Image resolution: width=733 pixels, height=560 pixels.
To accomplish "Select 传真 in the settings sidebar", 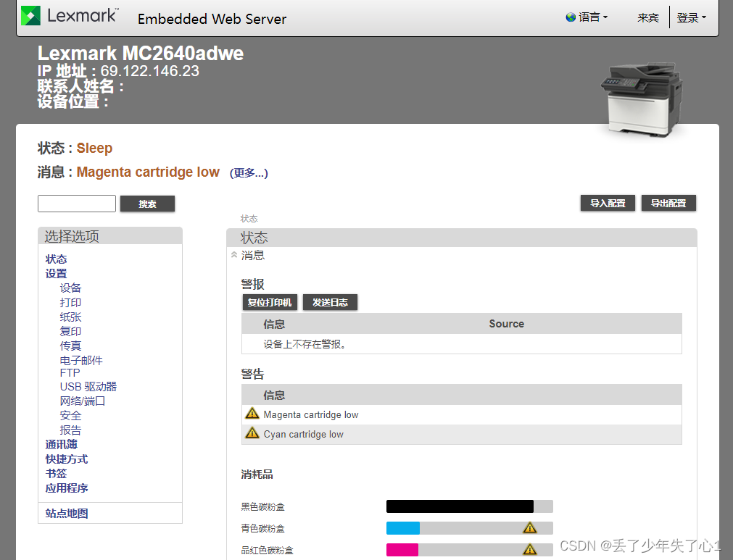I will point(70,346).
